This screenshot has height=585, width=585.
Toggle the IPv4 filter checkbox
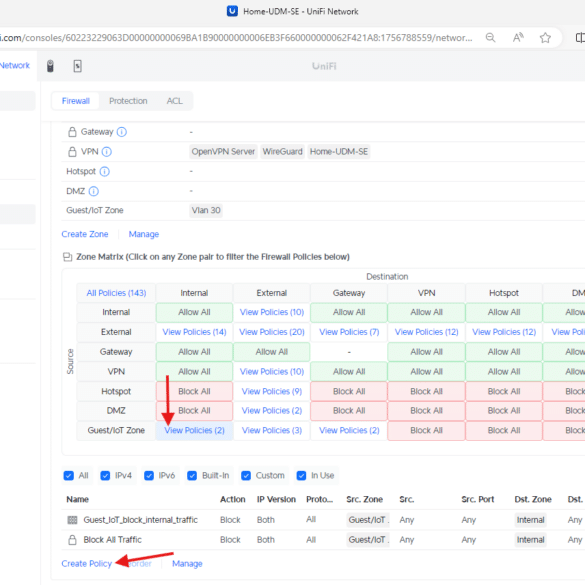pos(105,476)
